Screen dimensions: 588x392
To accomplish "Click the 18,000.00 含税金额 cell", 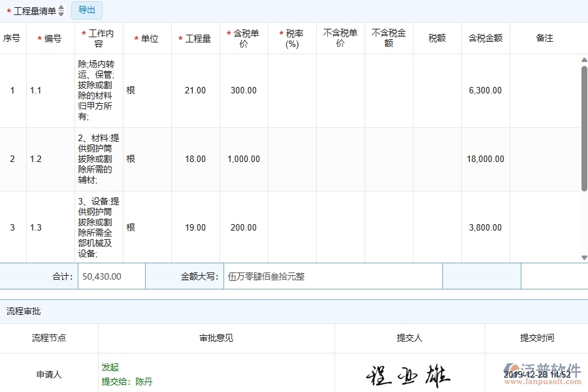I will coord(485,159).
